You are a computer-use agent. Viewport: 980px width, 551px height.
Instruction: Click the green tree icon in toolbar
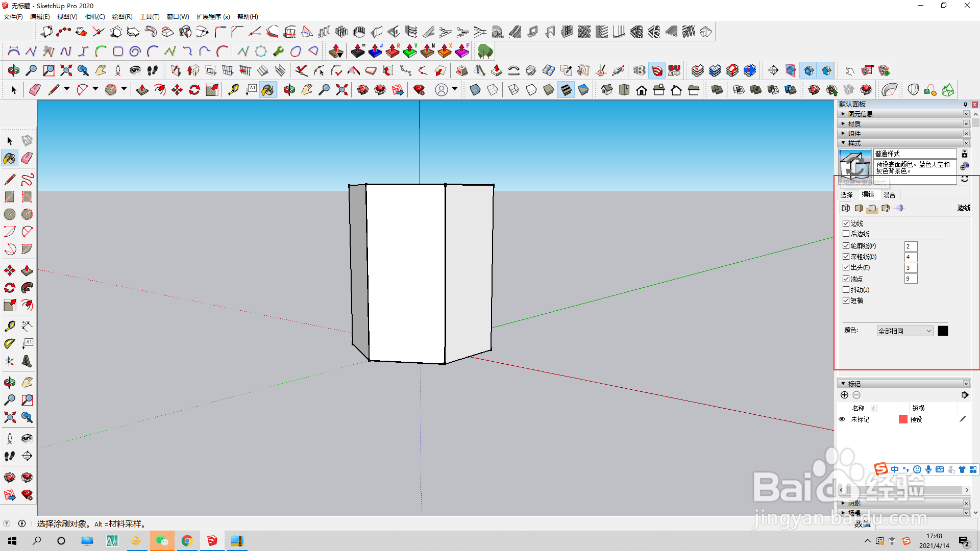coord(485,52)
